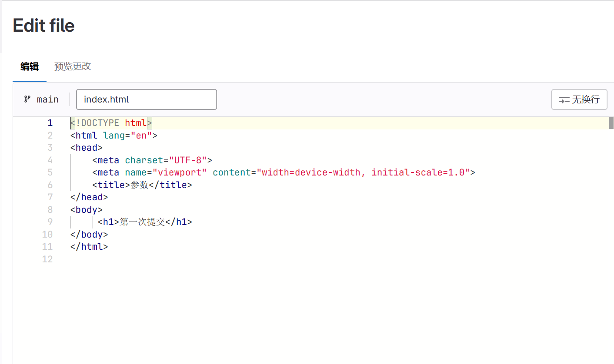Click the title 参数 line
This screenshot has width=614, height=364.
pyautogui.click(x=142, y=185)
